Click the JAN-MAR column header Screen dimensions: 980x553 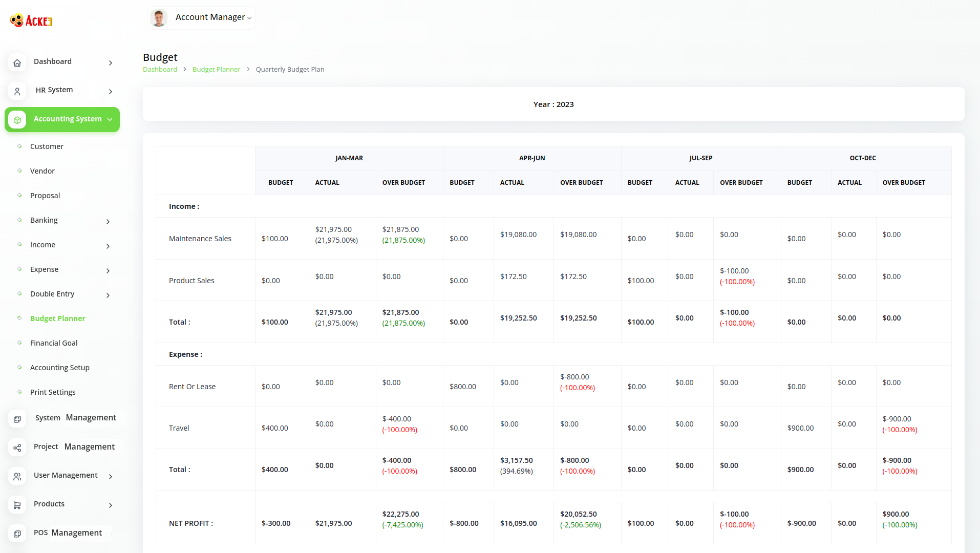(x=349, y=158)
